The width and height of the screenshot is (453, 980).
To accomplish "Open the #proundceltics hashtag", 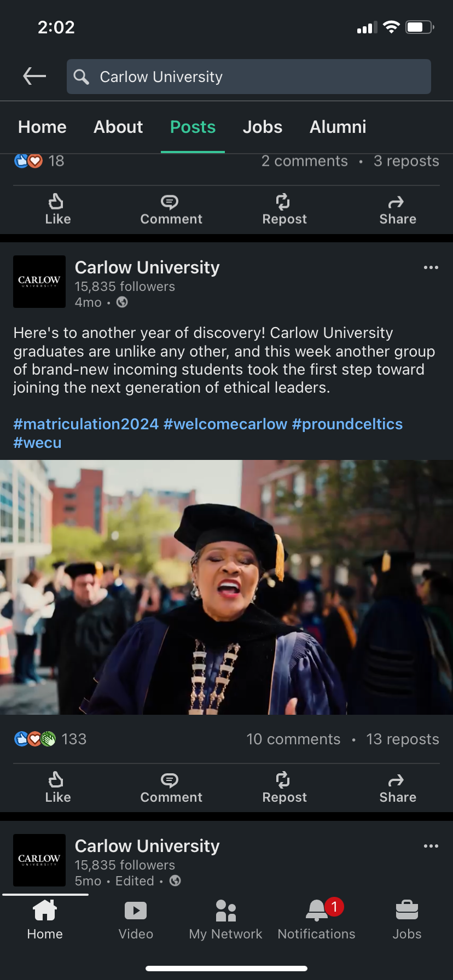I will point(347,424).
